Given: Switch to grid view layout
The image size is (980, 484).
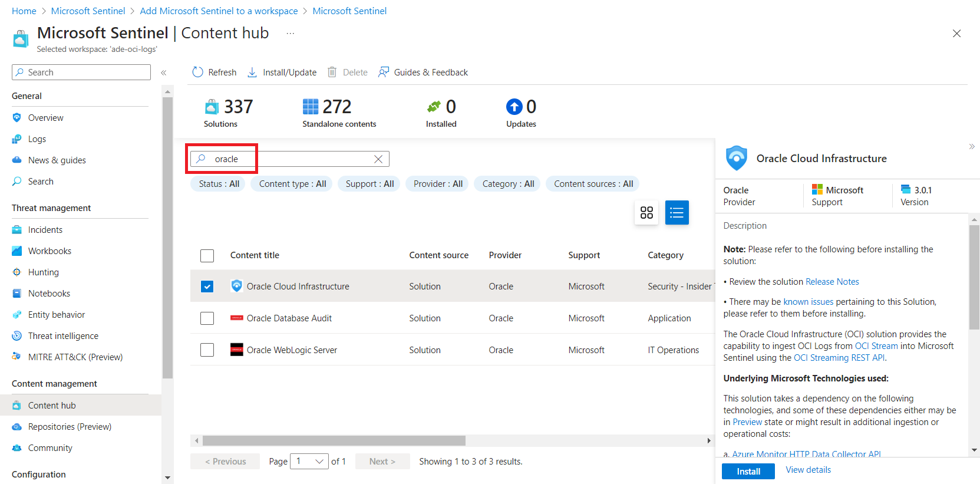Looking at the screenshot, I should tap(646, 212).
